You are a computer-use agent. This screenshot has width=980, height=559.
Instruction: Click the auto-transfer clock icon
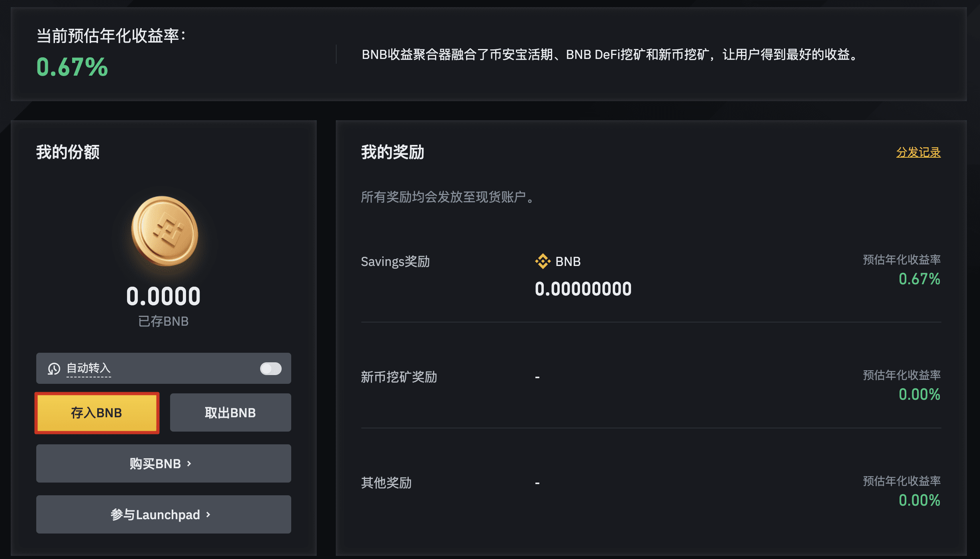tap(54, 369)
